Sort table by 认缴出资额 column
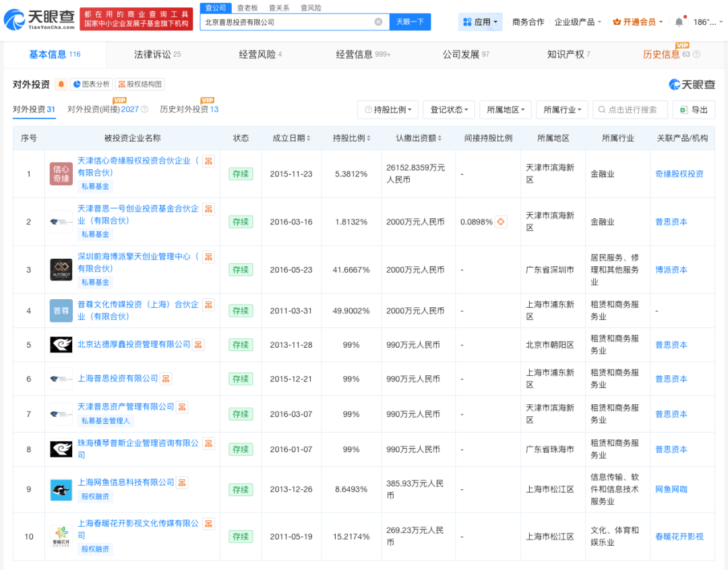 (x=419, y=138)
